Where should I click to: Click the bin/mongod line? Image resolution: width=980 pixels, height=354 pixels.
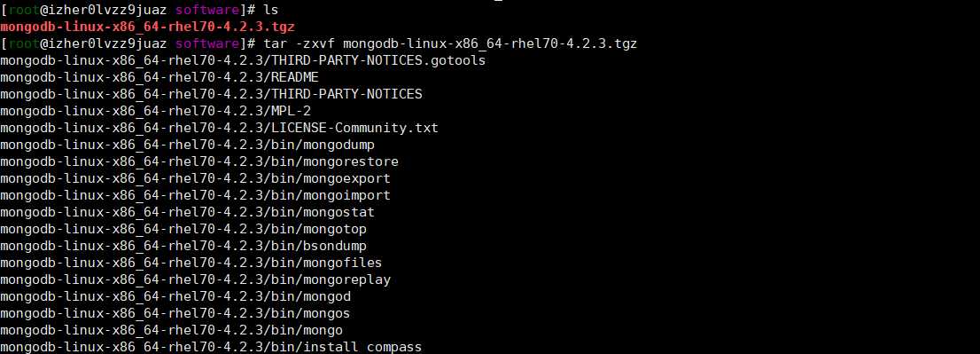(175, 297)
